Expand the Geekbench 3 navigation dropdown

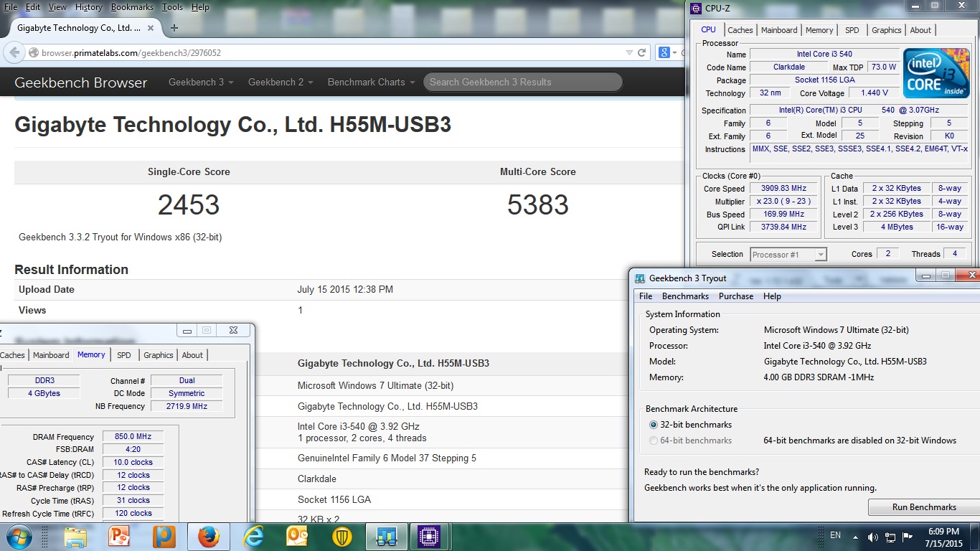pyautogui.click(x=201, y=82)
